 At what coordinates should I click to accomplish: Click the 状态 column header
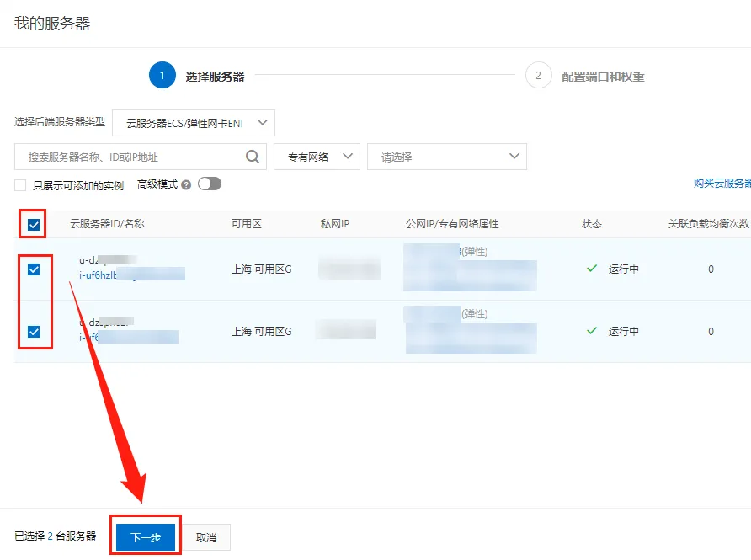tap(592, 224)
